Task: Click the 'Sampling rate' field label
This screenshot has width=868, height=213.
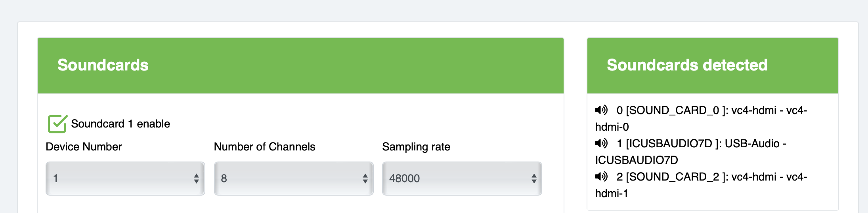Action: (x=416, y=147)
